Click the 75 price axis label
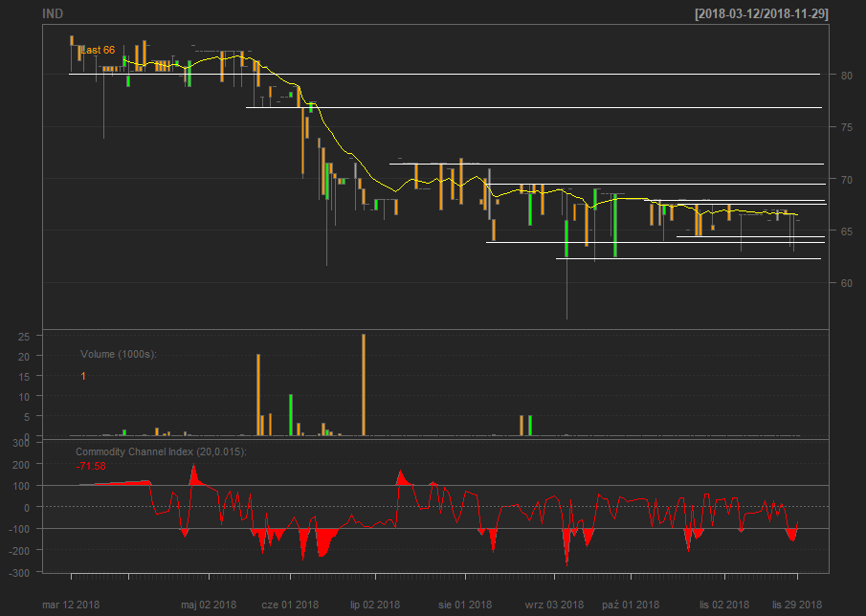Image resolution: width=866 pixels, height=616 pixels. (x=846, y=127)
